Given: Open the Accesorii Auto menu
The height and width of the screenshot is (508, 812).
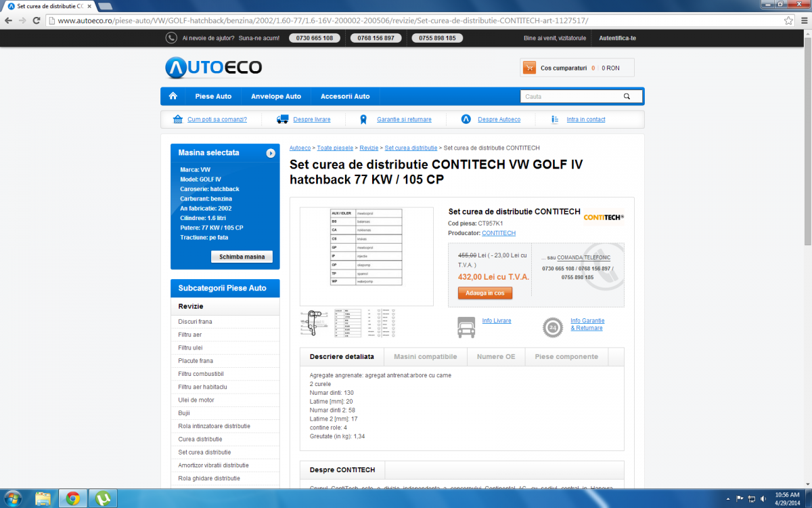Looking at the screenshot, I should click(x=345, y=96).
